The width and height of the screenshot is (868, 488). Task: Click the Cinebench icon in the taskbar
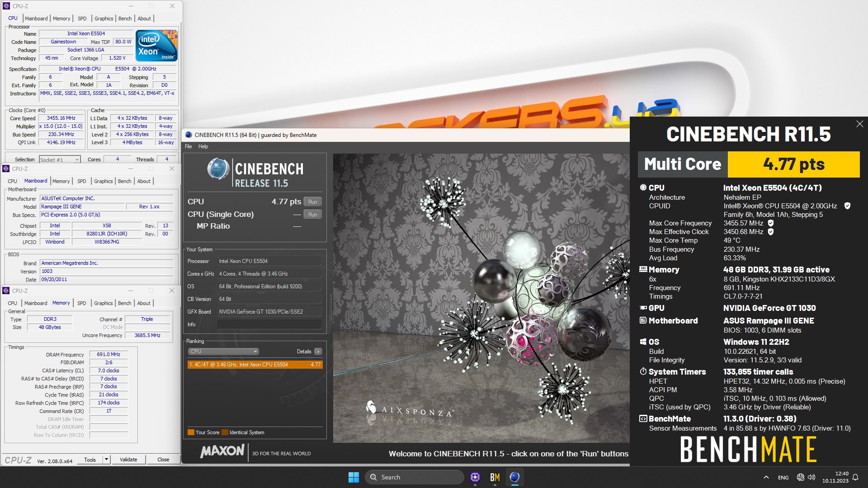tap(514, 477)
